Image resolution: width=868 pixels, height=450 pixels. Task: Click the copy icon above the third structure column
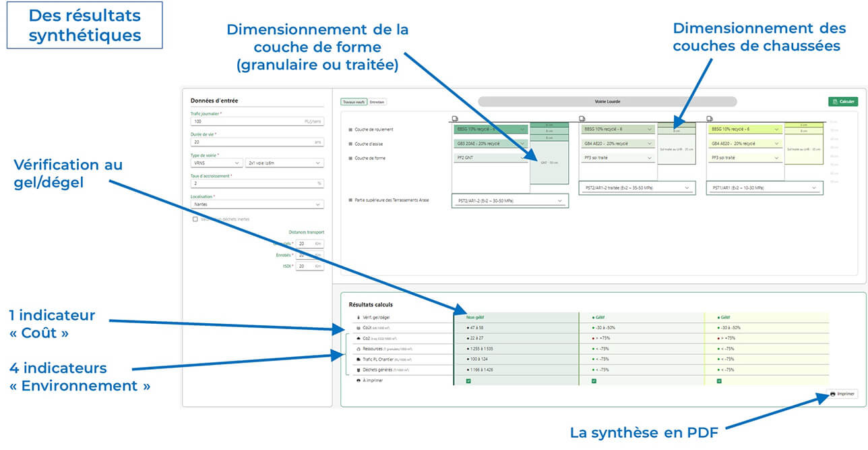(x=709, y=118)
